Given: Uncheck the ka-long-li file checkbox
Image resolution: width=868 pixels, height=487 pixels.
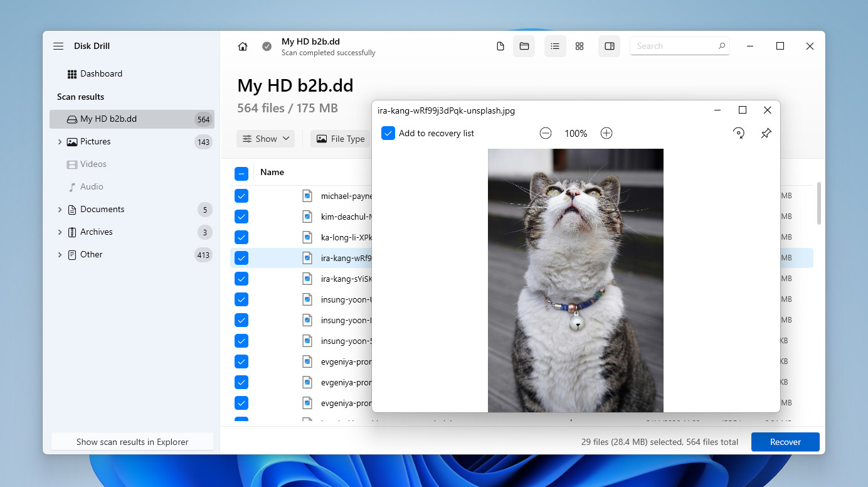Looking at the screenshot, I should pos(241,237).
